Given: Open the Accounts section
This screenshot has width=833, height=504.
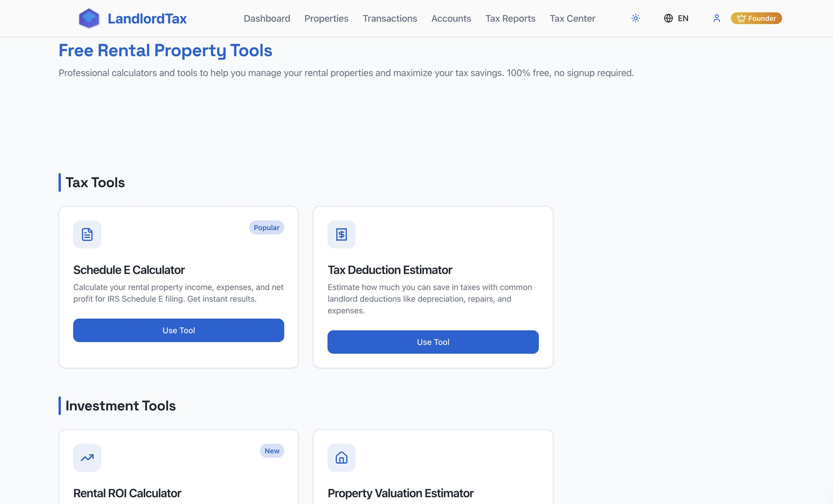Looking at the screenshot, I should pos(451,19).
